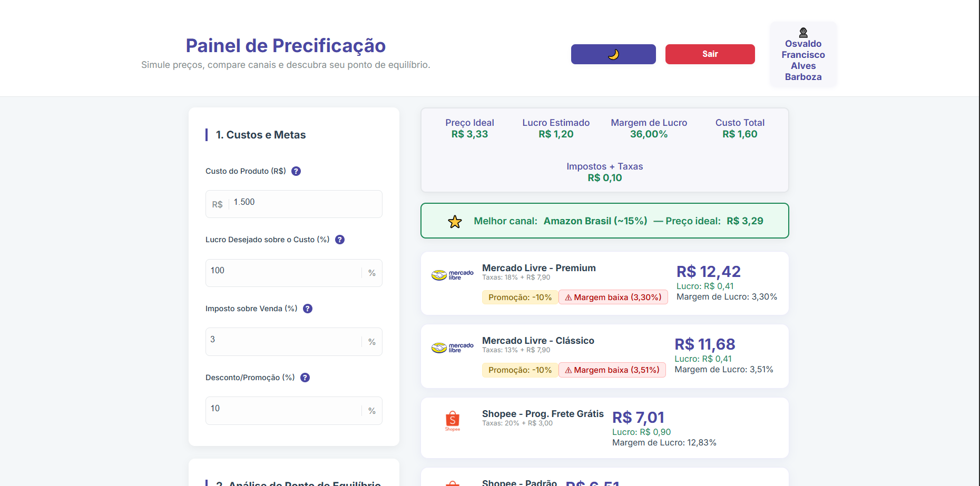The height and width of the screenshot is (486, 980).
Task: Edit the Custo do Produto value field
Action: pos(293,204)
